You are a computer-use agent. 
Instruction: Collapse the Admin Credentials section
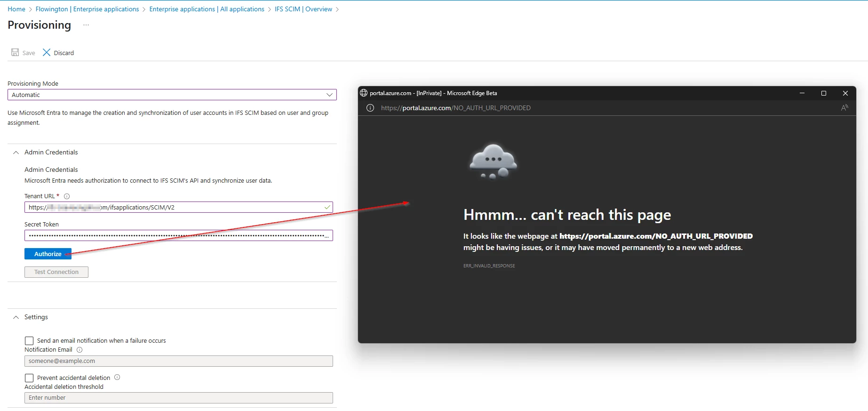(16, 153)
